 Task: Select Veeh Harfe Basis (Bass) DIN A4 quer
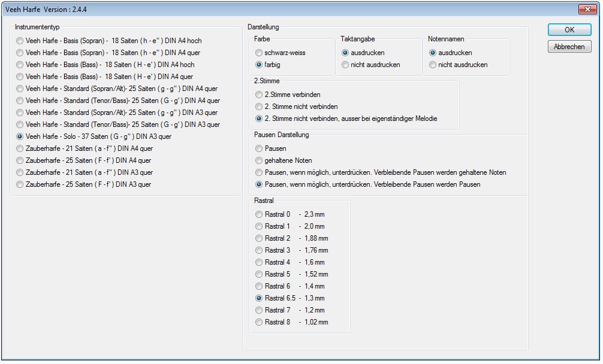click(x=20, y=77)
